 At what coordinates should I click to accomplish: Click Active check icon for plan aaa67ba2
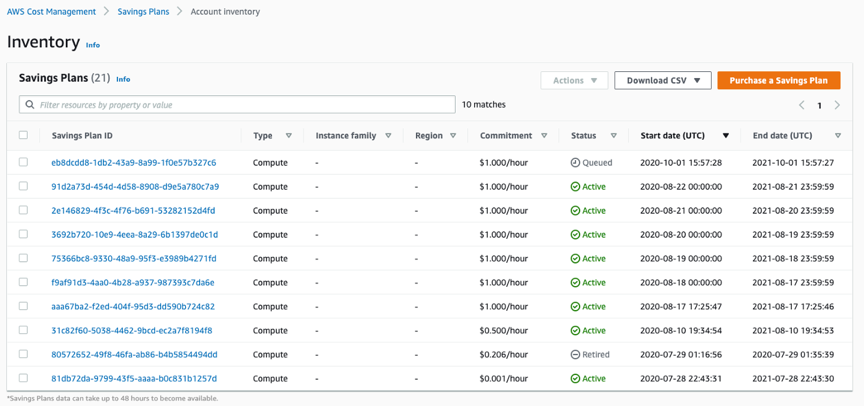[x=575, y=307]
